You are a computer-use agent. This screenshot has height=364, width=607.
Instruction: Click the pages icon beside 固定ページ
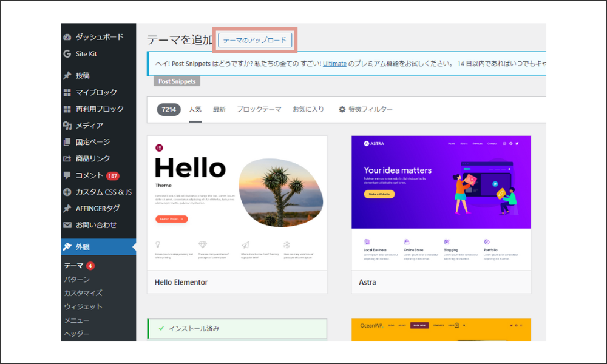(x=67, y=142)
